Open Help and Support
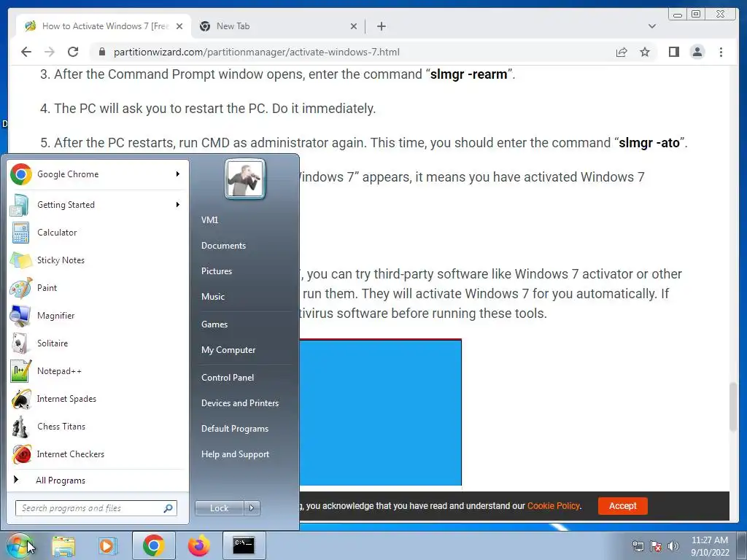Viewport: 747px width, 560px height. [x=236, y=454]
